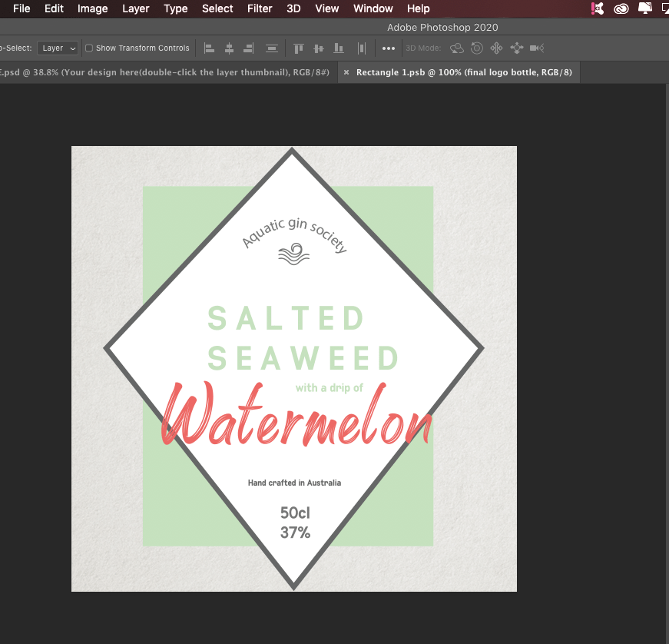Enable the Show Transform Controls checkbox
This screenshot has width=669, height=644.
coord(89,48)
